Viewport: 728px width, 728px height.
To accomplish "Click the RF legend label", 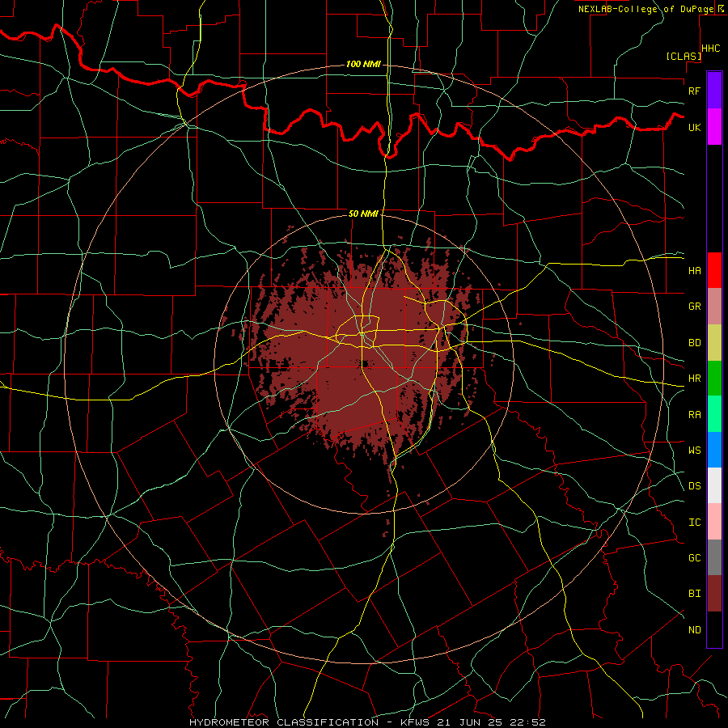I will (x=694, y=91).
